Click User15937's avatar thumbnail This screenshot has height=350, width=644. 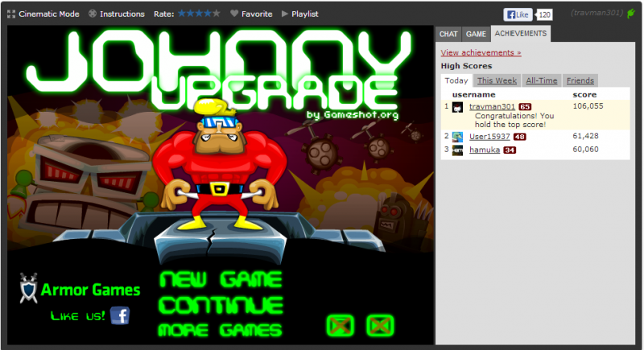[x=457, y=137]
